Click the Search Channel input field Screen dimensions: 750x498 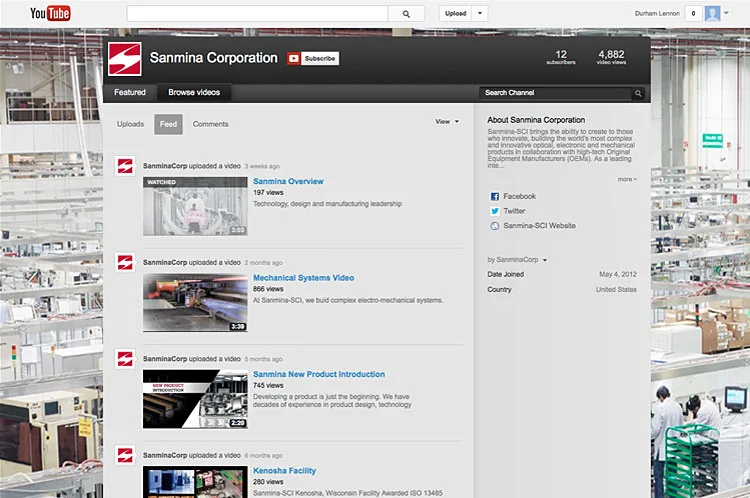pyautogui.click(x=556, y=93)
